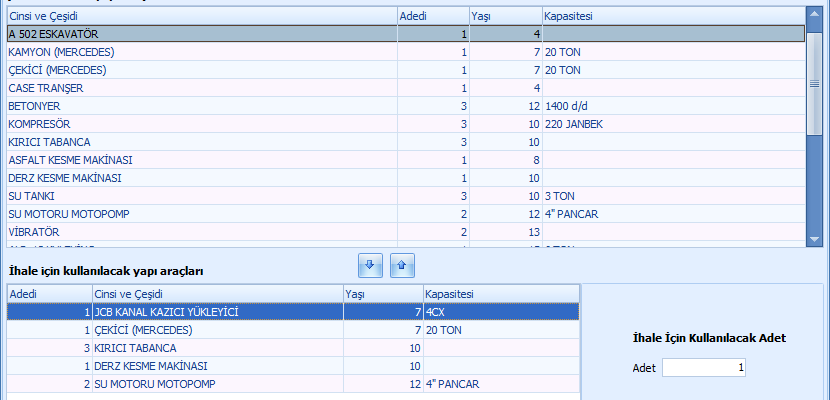Viewport: 830px width, 400px height.
Task: Select the BETONYER row in upper list
Action: (x=200, y=106)
